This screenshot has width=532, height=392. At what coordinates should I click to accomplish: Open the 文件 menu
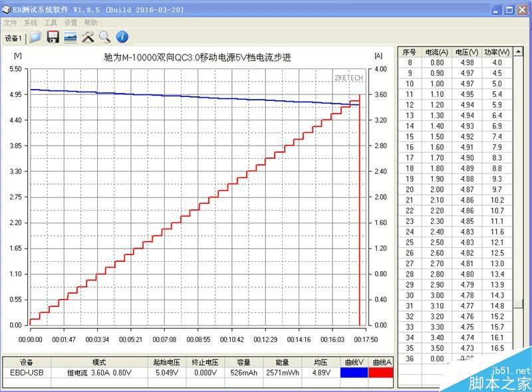(10, 23)
